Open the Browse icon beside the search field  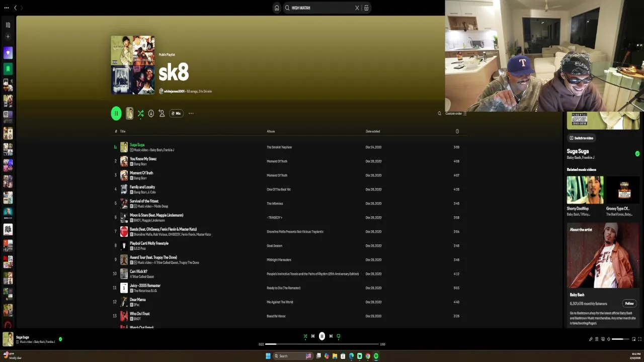(366, 8)
